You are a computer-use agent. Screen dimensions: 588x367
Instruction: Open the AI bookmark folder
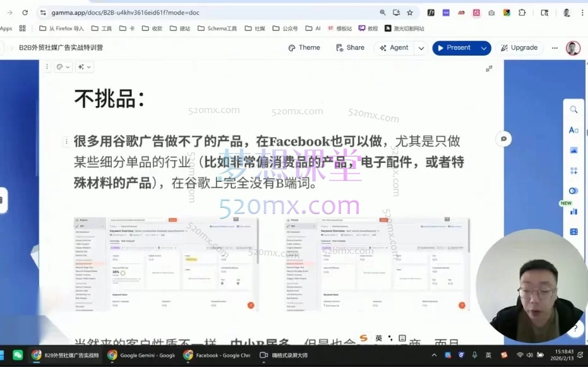313,28
